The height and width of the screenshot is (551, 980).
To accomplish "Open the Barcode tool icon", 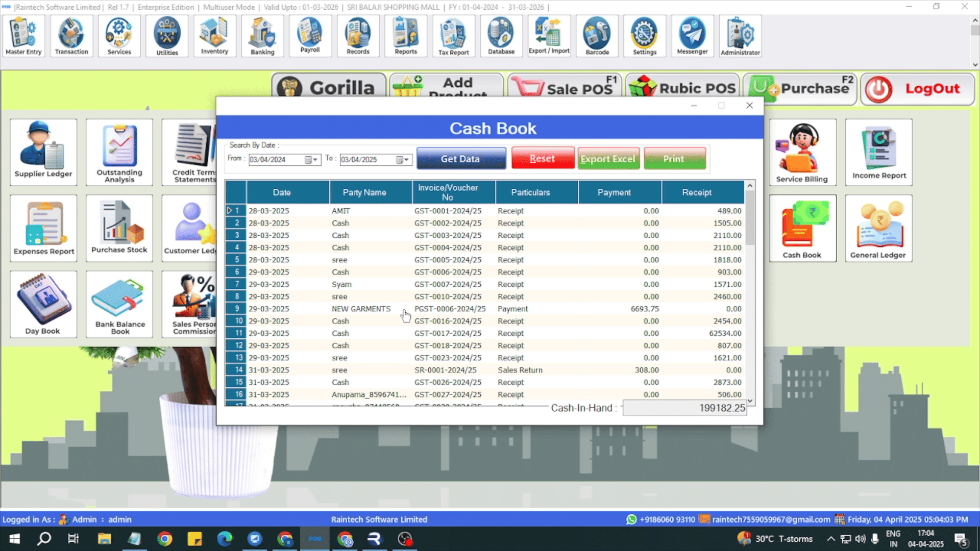I will tap(597, 36).
